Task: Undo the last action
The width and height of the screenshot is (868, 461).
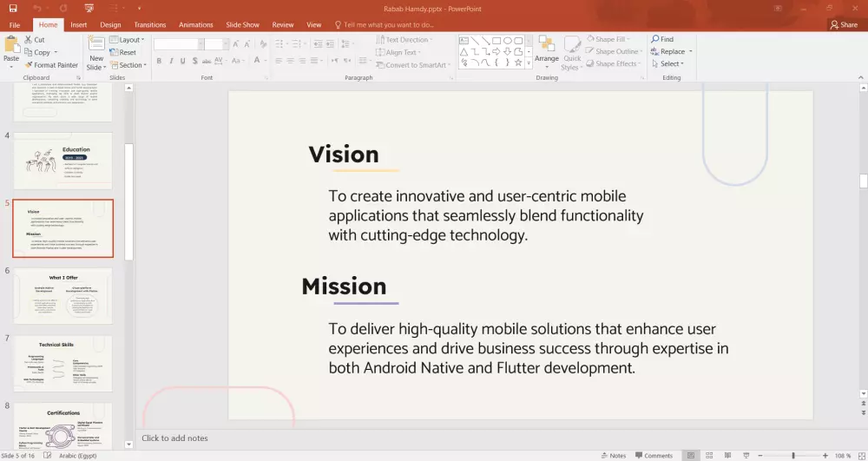Action: pos(37,9)
